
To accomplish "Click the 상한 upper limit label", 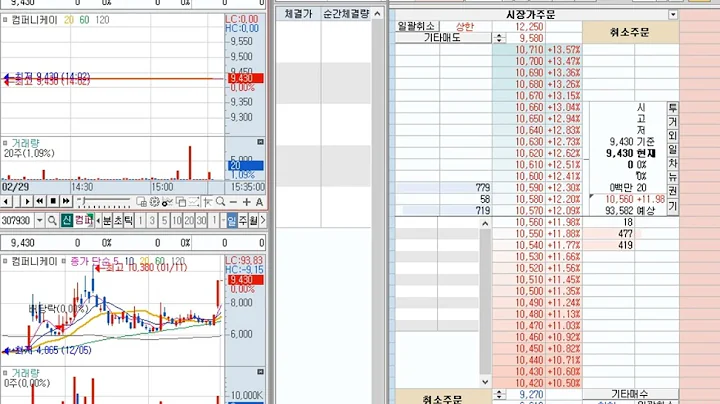I will [465, 26].
